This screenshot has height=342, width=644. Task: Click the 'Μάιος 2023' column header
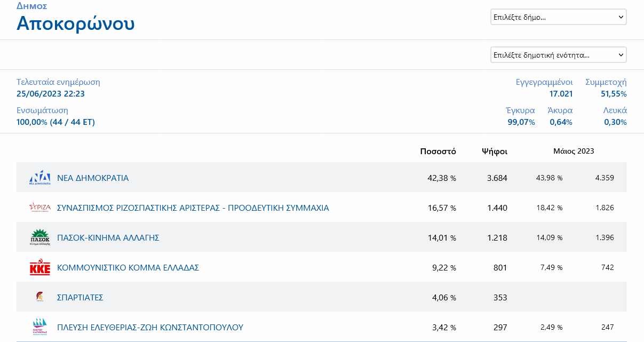click(574, 152)
